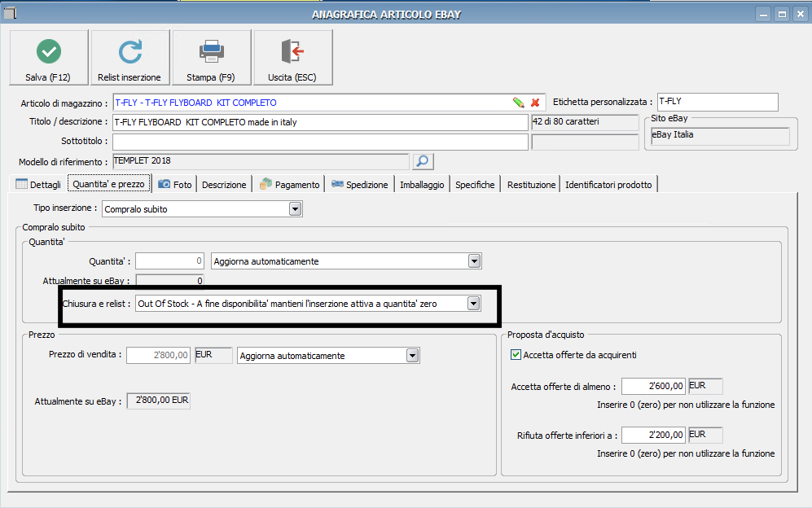Print using the Stampa (F9) button
This screenshot has height=508, width=812.
[211, 58]
